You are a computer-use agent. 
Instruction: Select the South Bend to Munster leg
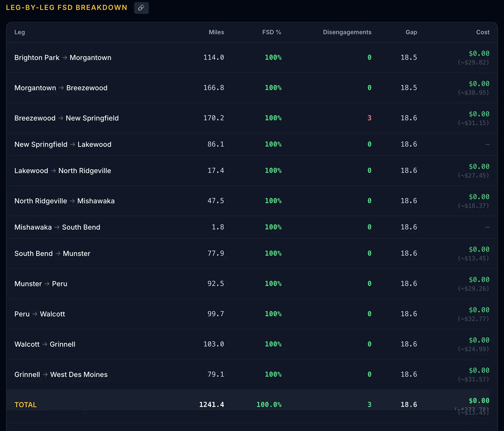pyautogui.click(x=252, y=254)
